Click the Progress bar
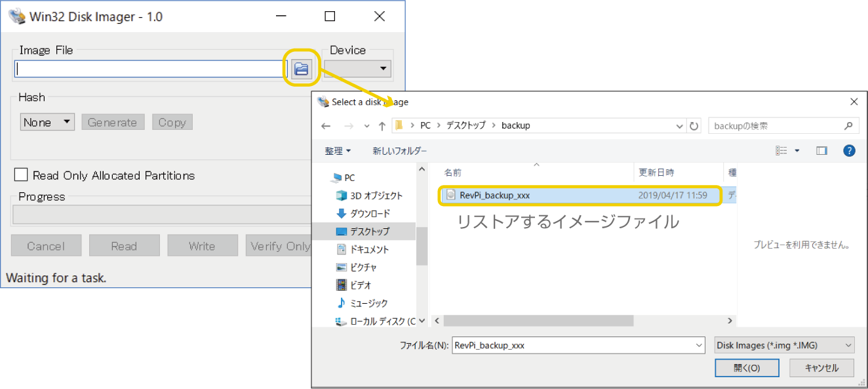The image size is (868, 389). 162,215
